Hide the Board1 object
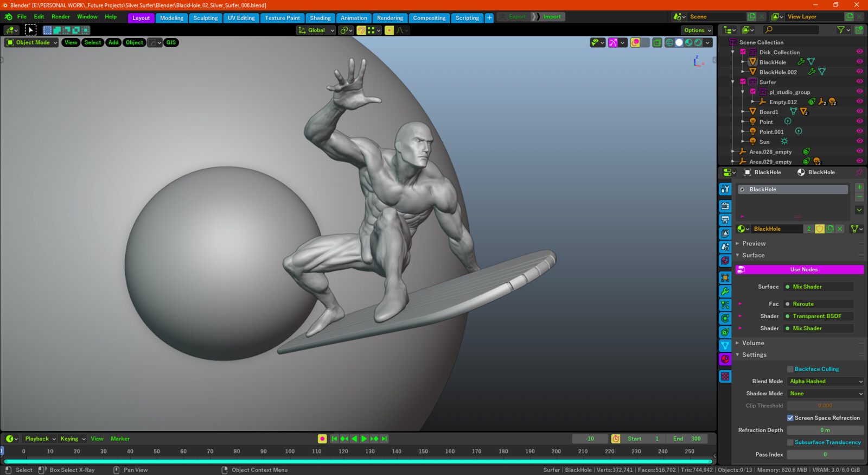 859,112
